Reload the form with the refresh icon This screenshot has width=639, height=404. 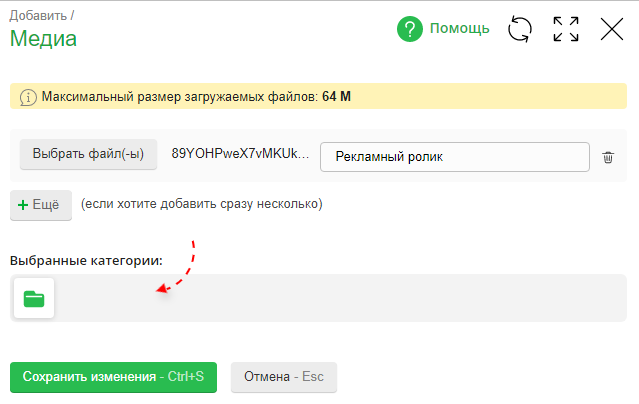[520, 29]
